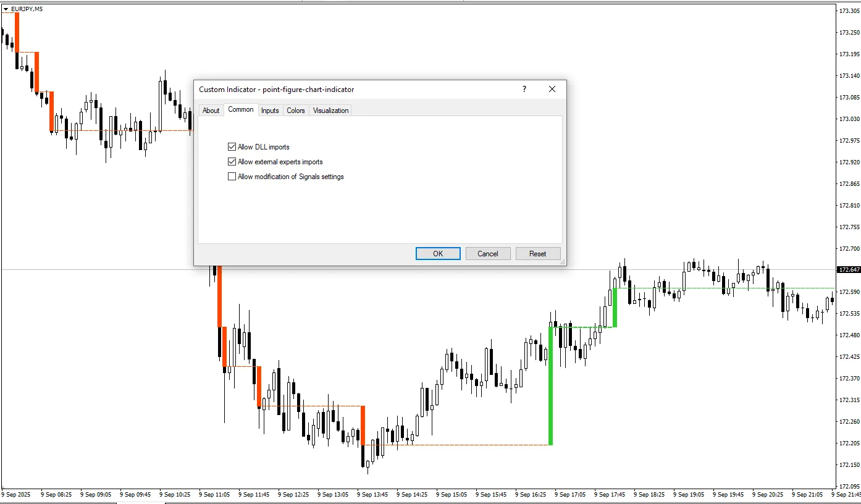Click time axis label '9 Sep 13:05'
The width and height of the screenshot is (861, 504).
pos(333,495)
